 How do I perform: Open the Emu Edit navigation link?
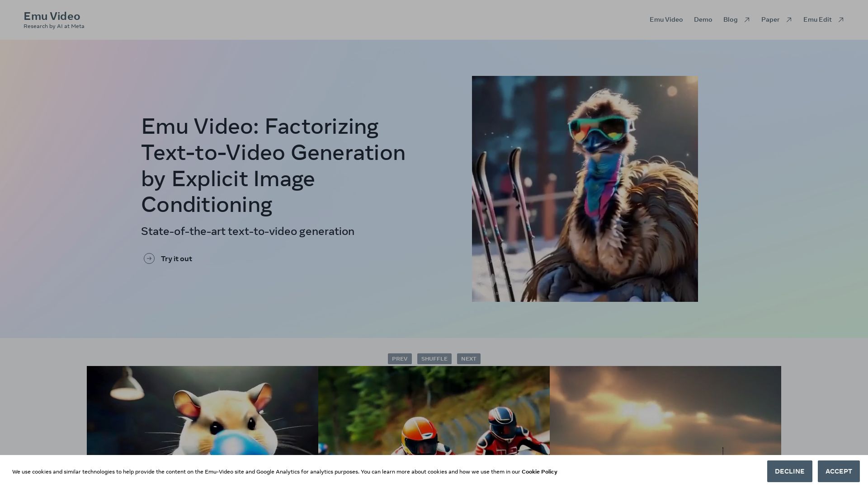click(817, 19)
